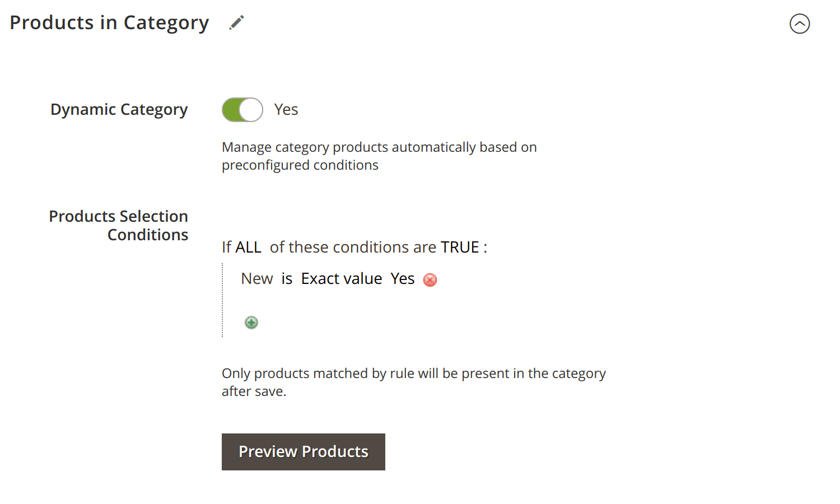Edit the condition's Yes value
The width and height of the screenshot is (840, 504).
coord(403,278)
